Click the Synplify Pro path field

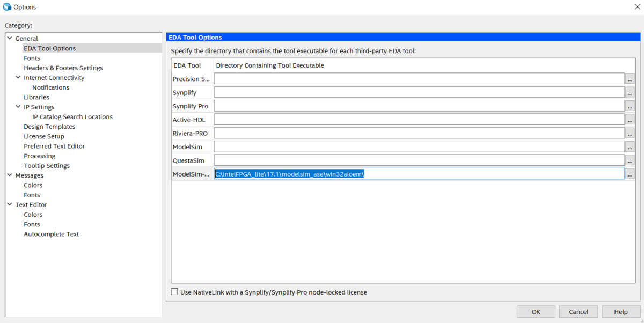point(419,106)
